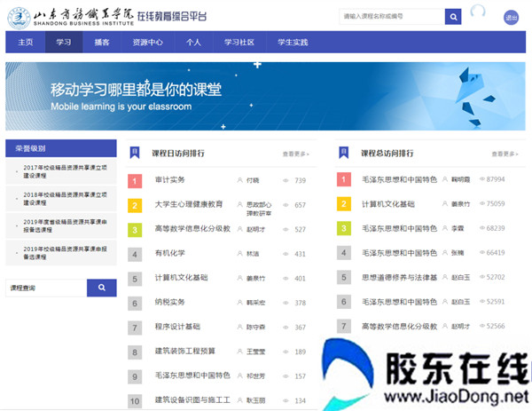Select the 2017年校级精品资源共享课 category

pyautogui.click(x=61, y=171)
